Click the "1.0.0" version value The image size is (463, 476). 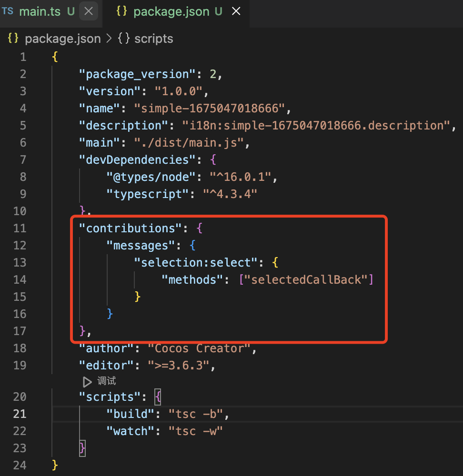(179, 91)
